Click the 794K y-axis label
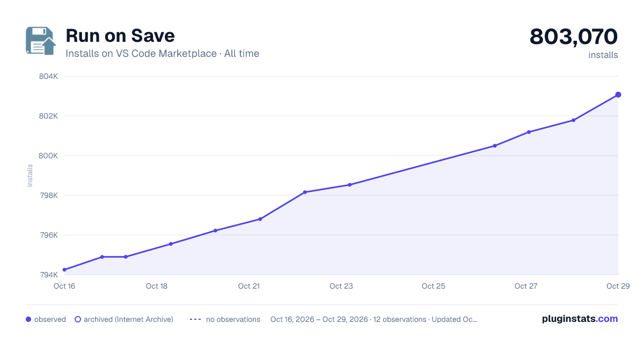 48,275
